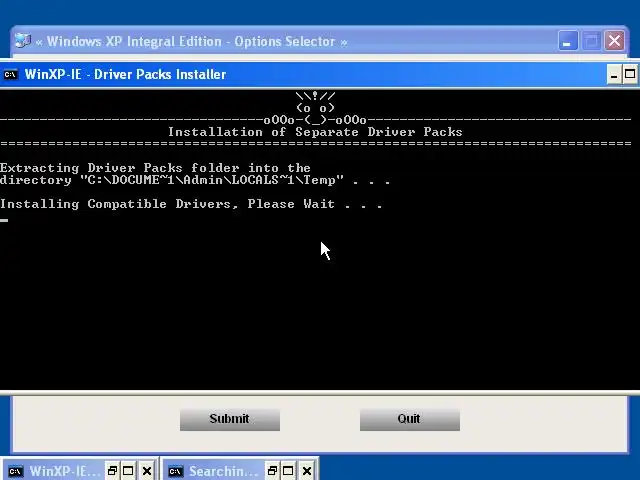Minimize the Options Selector window
This screenshot has height=480, width=640.
click(x=568, y=41)
